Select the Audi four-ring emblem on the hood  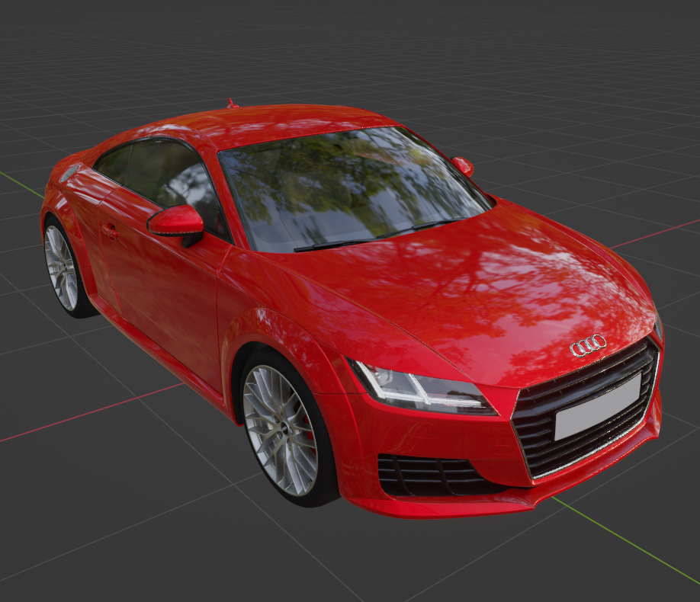click(x=588, y=345)
